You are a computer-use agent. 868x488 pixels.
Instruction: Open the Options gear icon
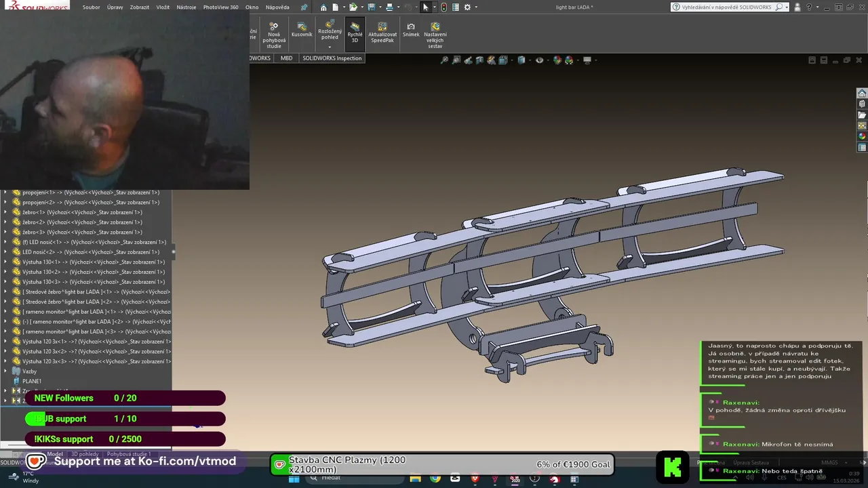click(x=467, y=7)
